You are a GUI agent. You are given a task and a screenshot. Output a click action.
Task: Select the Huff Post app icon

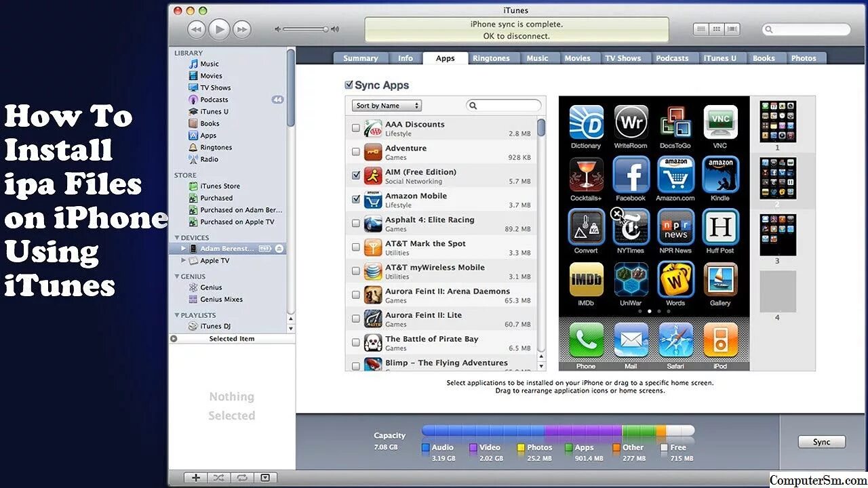click(x=720, y=227)
